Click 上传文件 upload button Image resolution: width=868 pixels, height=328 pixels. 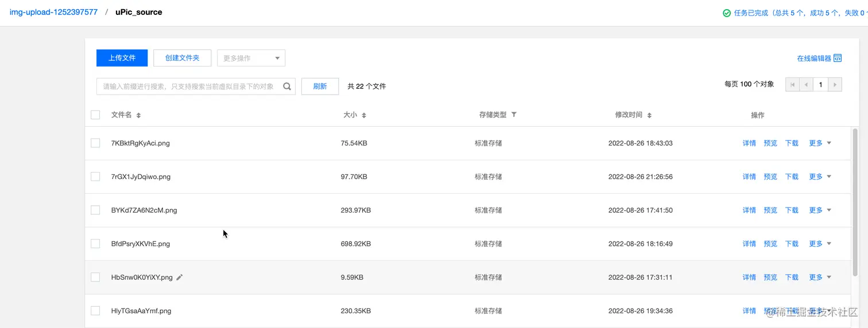(122, 58)
